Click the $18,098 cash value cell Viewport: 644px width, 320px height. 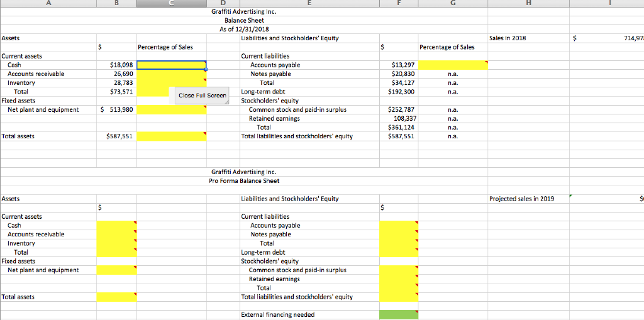click(116, 65)
